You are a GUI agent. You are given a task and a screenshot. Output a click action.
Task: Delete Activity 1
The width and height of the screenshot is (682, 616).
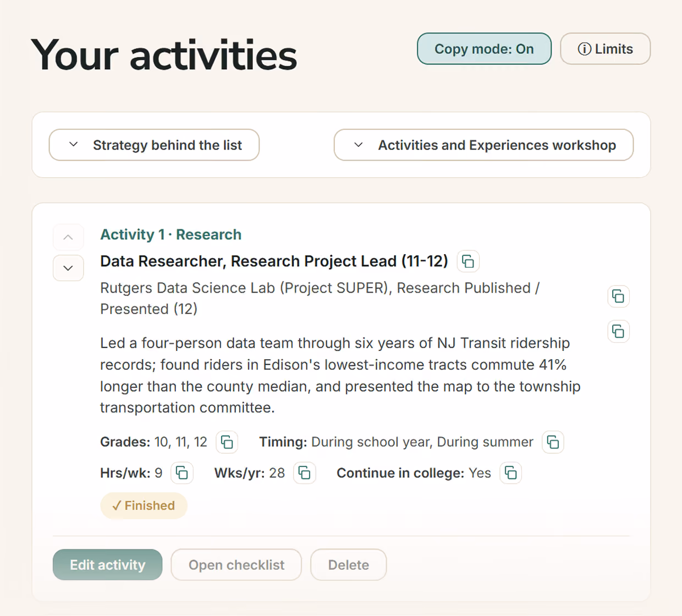pos(349,565)
